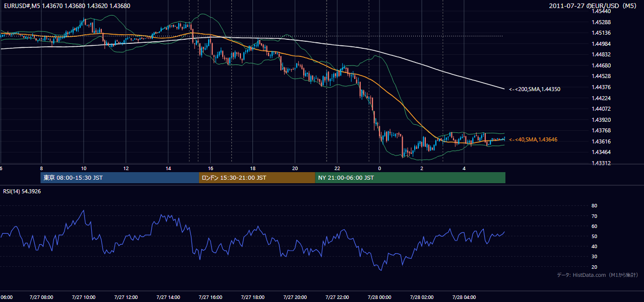Click price axis label 1.44832

(x=602, y=54)
